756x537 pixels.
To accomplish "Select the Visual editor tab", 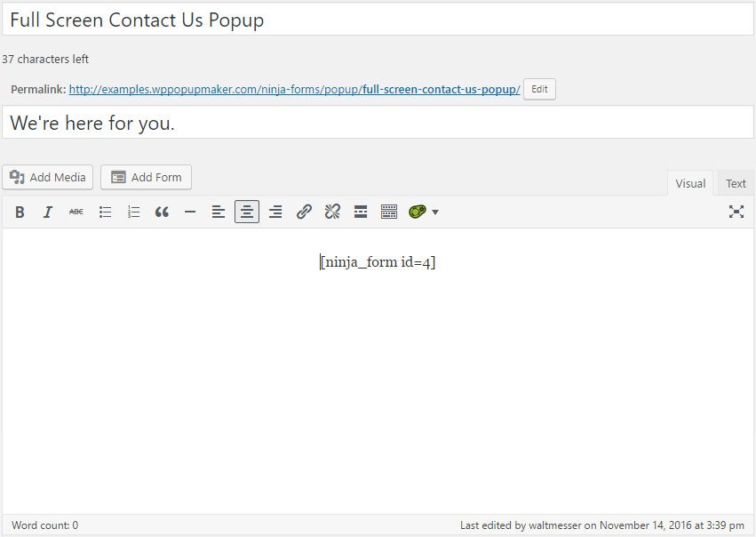I will point(689,183).
